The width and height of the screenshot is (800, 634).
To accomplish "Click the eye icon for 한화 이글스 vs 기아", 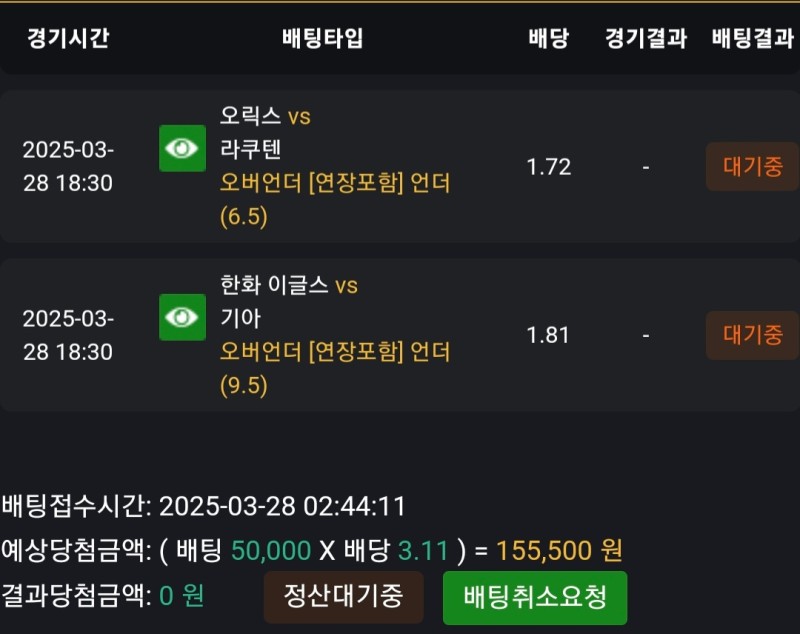I will click(x=182, y=317).
